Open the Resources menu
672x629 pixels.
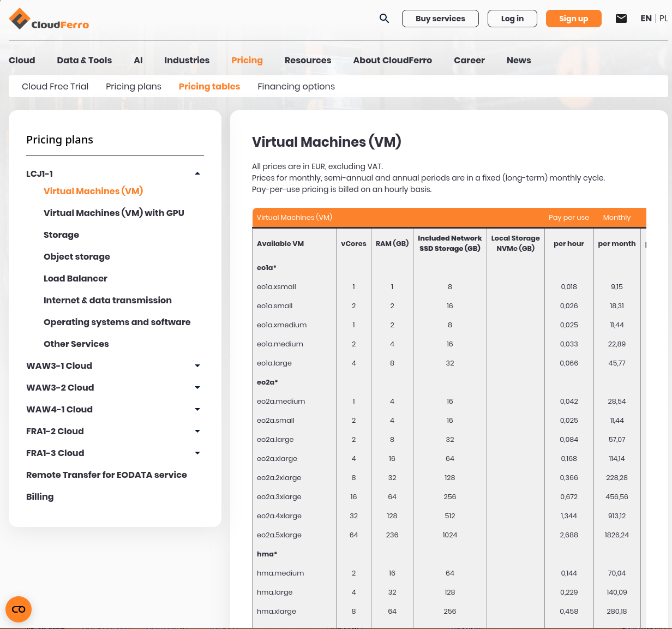pyautogui.click(x=308, y=60)
